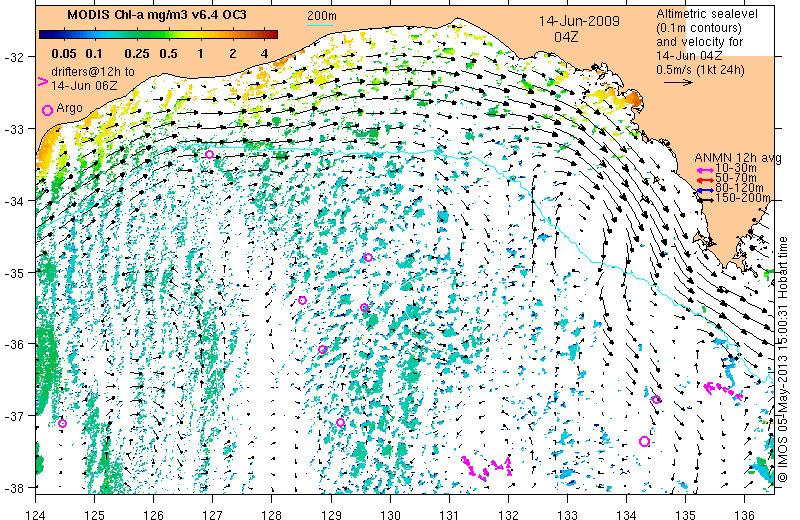Click the ANMN 12h avg heading
Screen dimensions: 800x520
click(738, 158)
